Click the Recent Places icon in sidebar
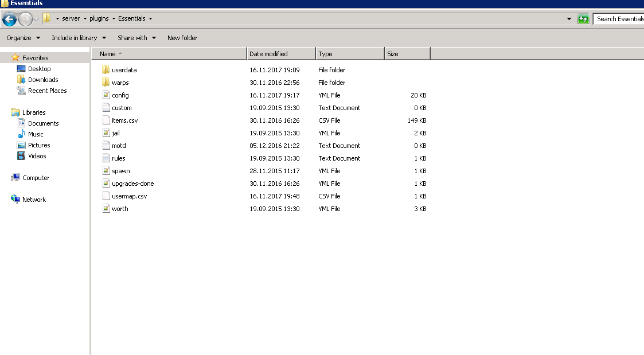 coord(21,91)
